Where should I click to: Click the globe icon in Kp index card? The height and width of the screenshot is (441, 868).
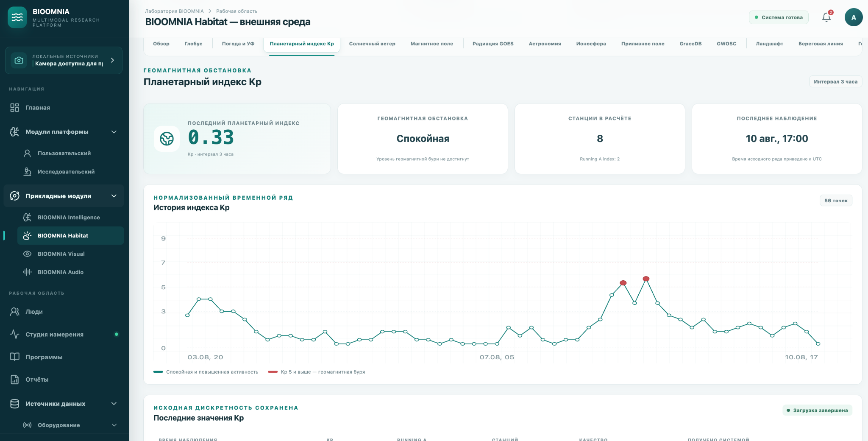(167, 139)
